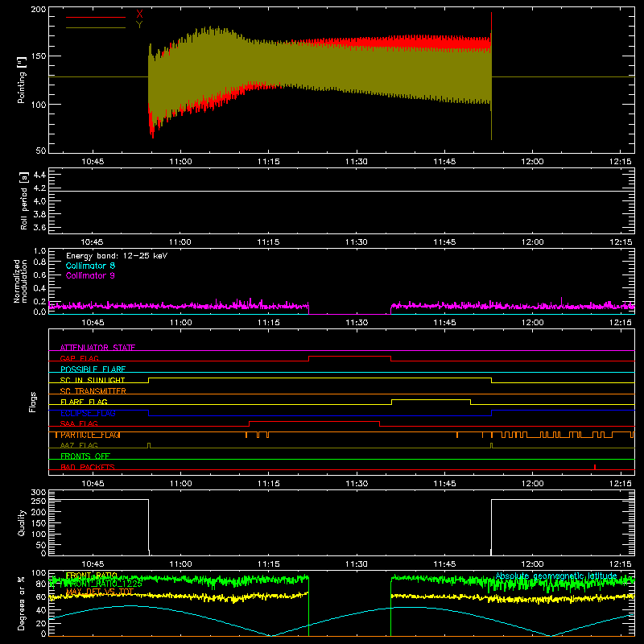Image resolution: width=644 pixels, height=644 pixels.
Task: Click the "1.0" tick on modulation axis
Action: (39, 251)
